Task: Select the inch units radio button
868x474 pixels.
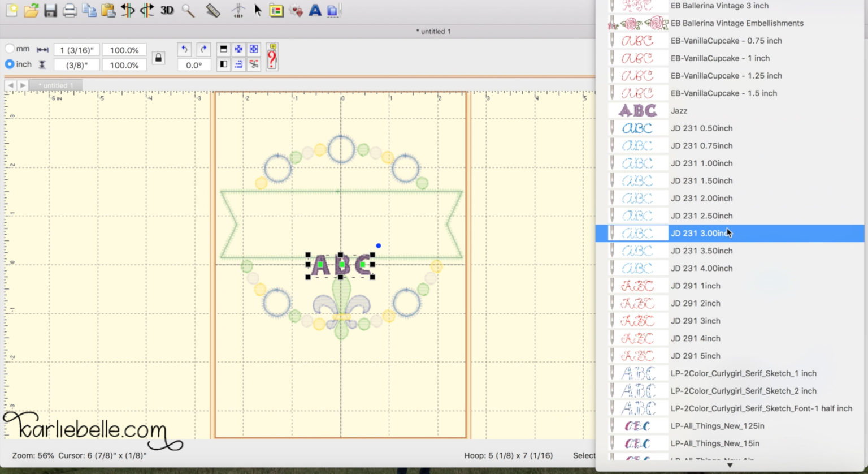Action: 10,64
